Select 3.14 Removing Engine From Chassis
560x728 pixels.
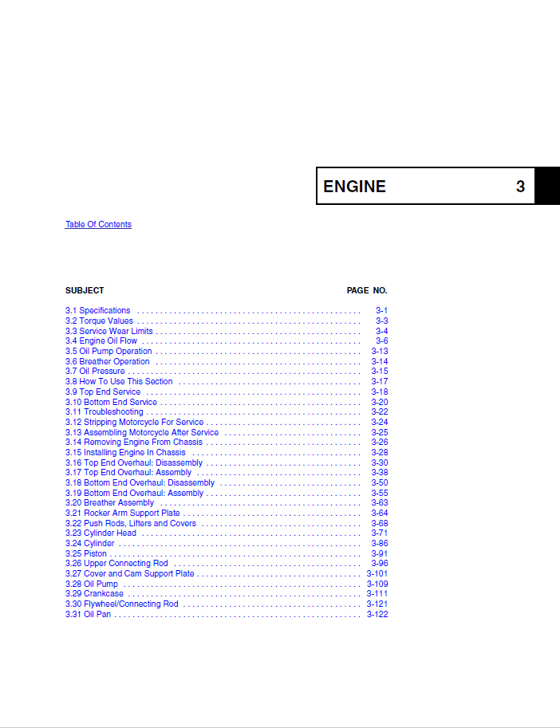pyautogui.click(x=134, y=443)
